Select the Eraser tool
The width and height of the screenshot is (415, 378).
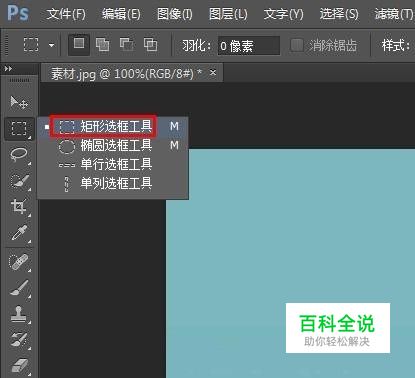(19, 366)
